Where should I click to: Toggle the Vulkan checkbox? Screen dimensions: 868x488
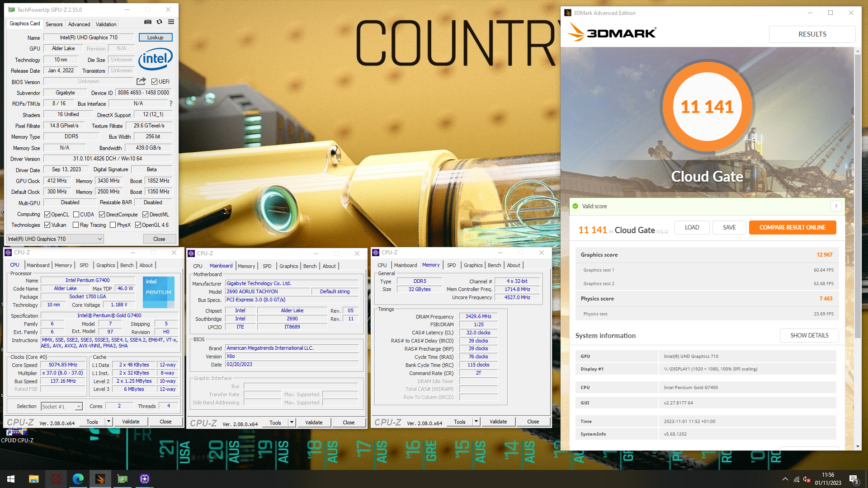(47, 225)
